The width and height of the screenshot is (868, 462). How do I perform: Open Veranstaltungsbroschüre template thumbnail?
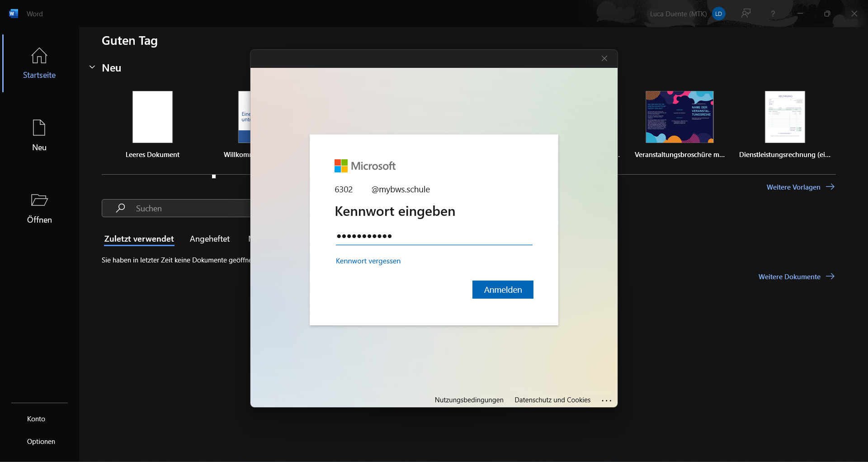click(x=679, y=117)
